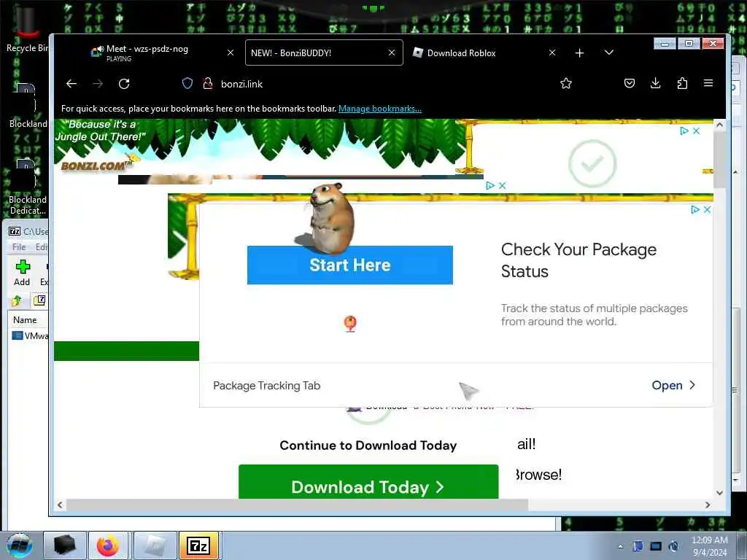Click the horizontal scrollbar left arrow
This screenshot has width=747, height=560.
pos(60,505)
